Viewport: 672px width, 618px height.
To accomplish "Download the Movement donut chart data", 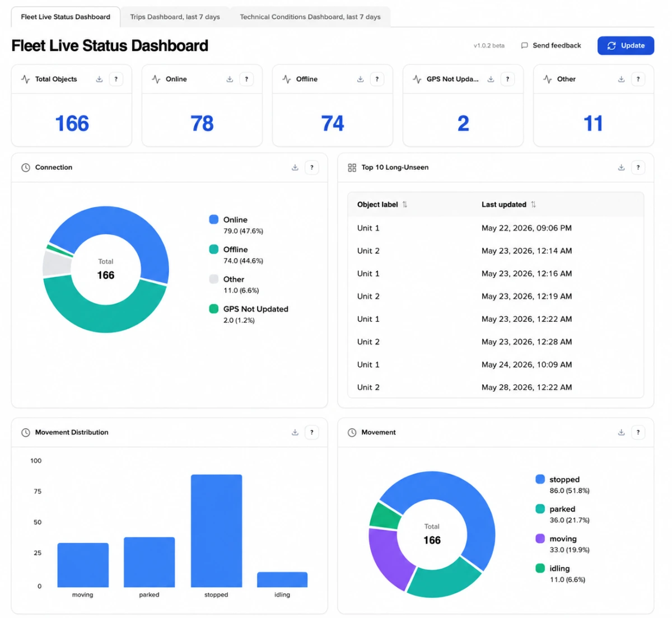I will pos(621,432).
